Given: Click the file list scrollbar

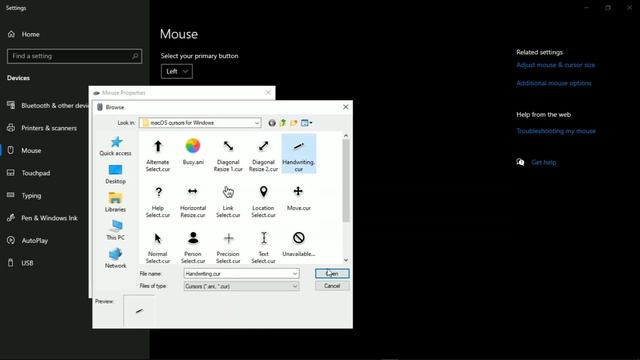Looking at the screenshot, I should pos(346,181).
